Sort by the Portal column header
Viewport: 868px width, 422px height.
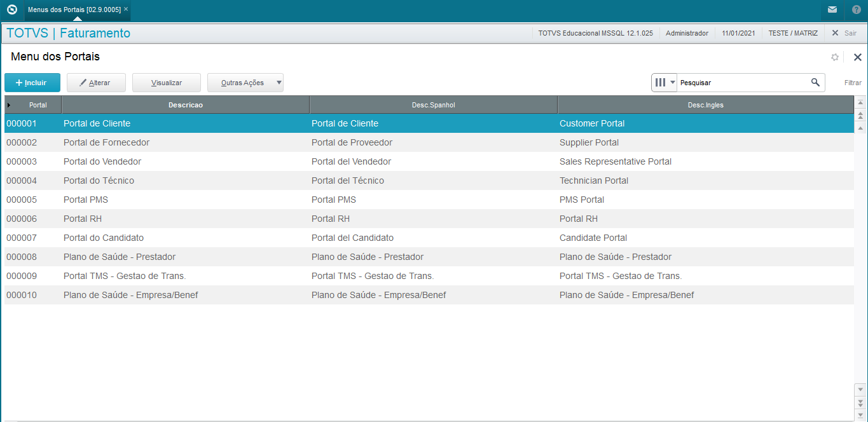pyautogui.click(x=38, y=105)
